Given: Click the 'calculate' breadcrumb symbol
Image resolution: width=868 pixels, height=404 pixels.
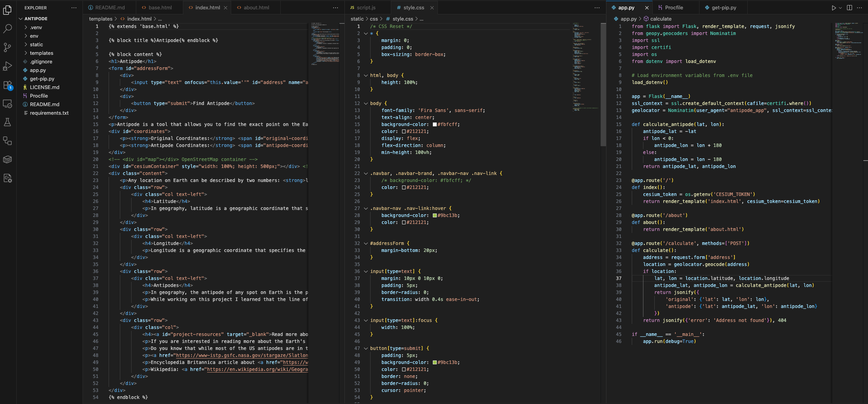Looking at the screenshot, I should click(657, 19).
